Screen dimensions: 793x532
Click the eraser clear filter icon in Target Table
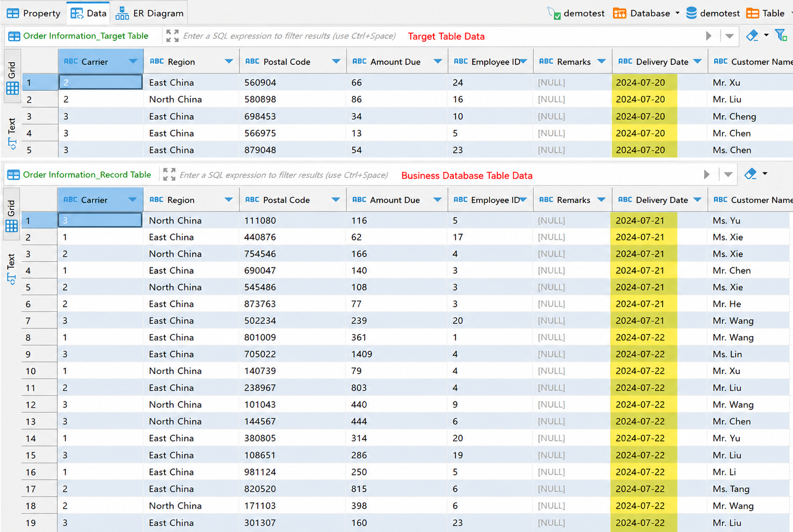click(752, 35)
